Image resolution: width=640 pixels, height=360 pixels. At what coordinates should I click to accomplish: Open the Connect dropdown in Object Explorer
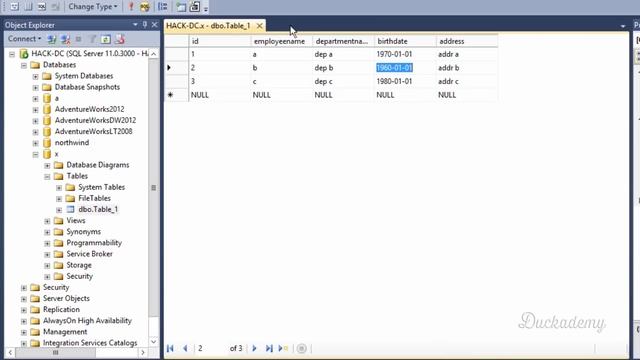point(24,39)
